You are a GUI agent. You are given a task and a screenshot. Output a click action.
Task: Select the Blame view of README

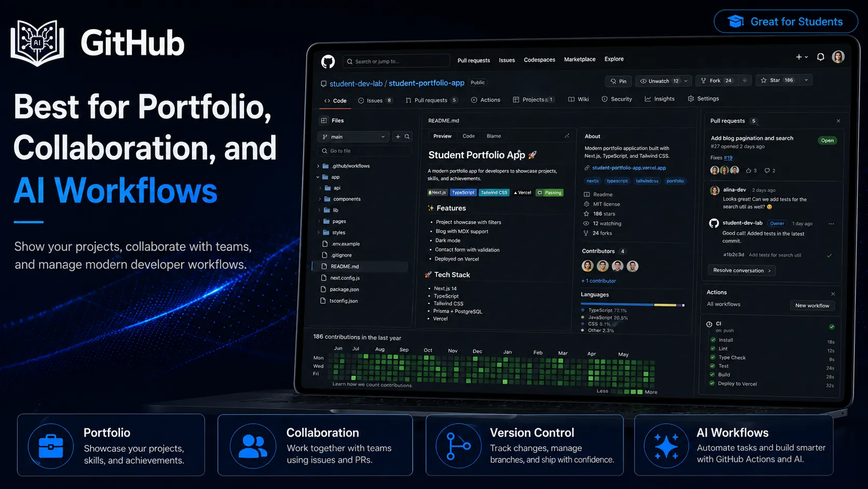click(494, 136)
